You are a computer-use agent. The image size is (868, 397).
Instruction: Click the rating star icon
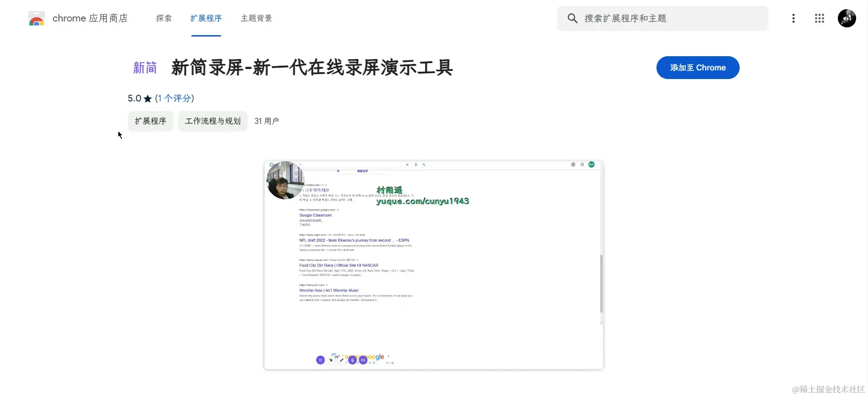[x=148, y=99]
